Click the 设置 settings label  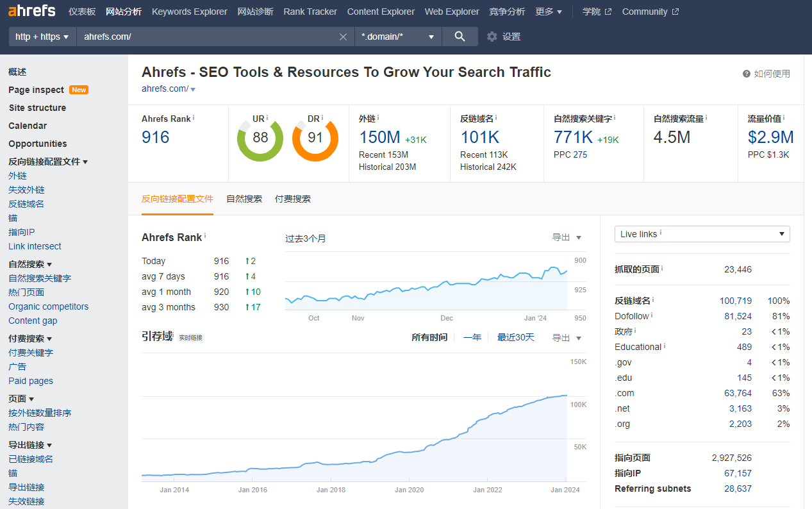tap(511, 37)
